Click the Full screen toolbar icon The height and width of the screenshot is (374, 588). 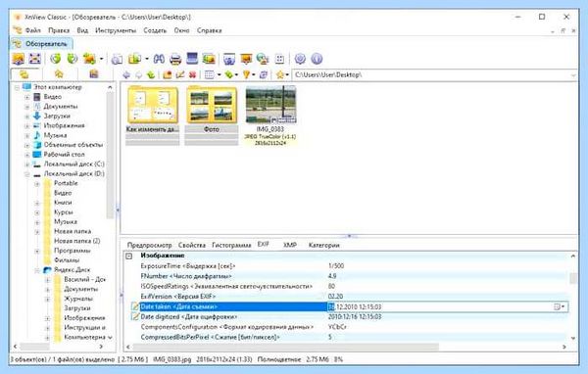click(35, 59)
